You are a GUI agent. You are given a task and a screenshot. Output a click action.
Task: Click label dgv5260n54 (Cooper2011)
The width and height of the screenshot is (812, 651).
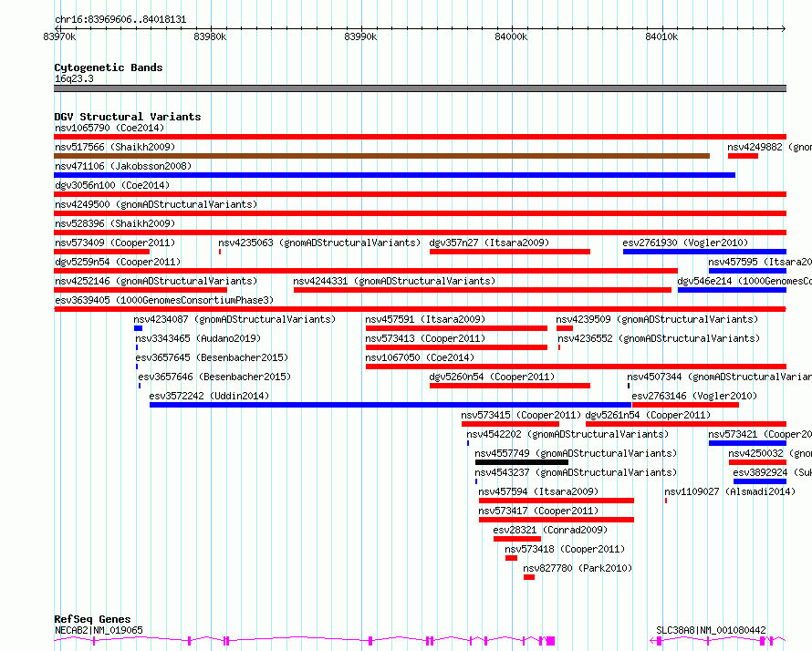[492, 377]
